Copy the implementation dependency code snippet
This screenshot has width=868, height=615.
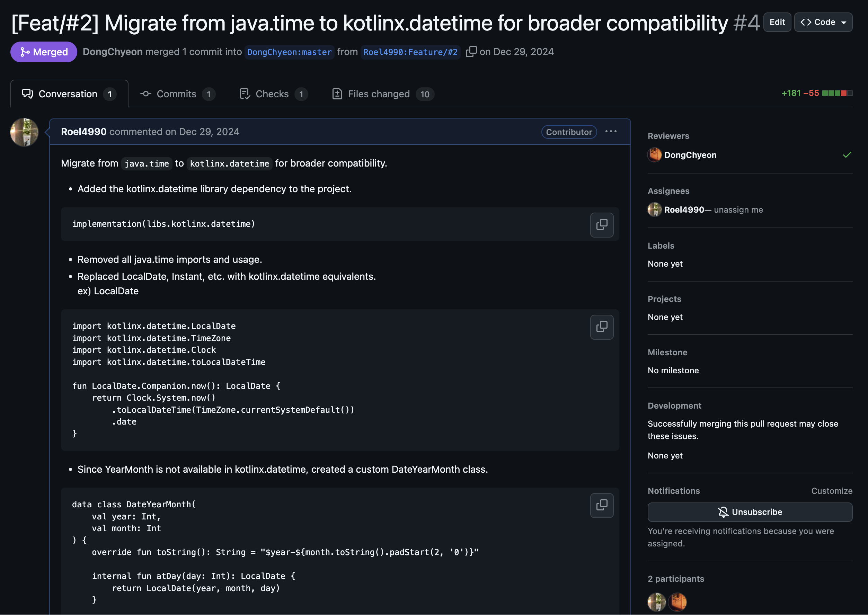[x=601, y=225]
